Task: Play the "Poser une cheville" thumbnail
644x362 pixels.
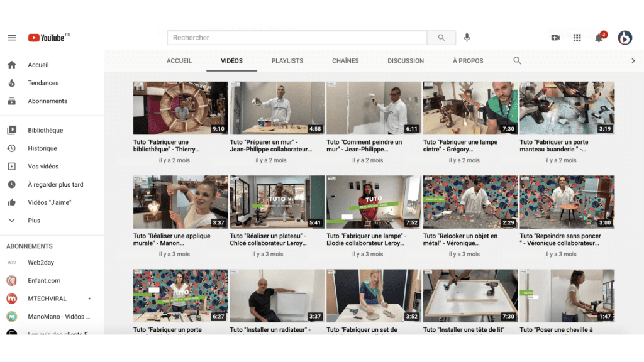Action: (567, 296)
